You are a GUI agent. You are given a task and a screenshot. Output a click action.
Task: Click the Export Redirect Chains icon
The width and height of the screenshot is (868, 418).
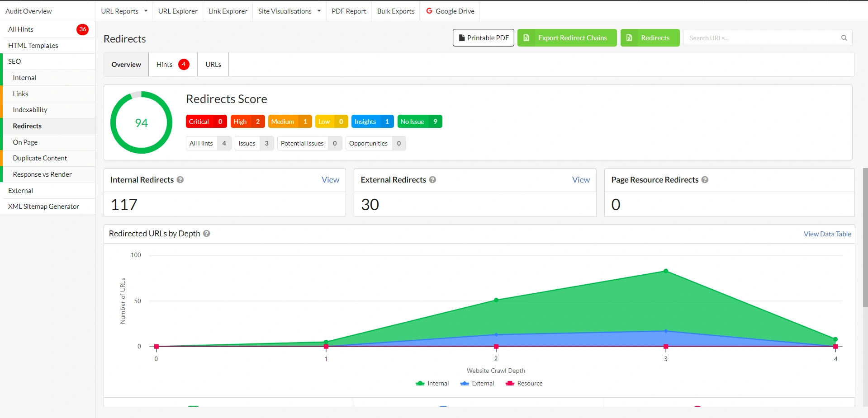(x=526, y=38)
